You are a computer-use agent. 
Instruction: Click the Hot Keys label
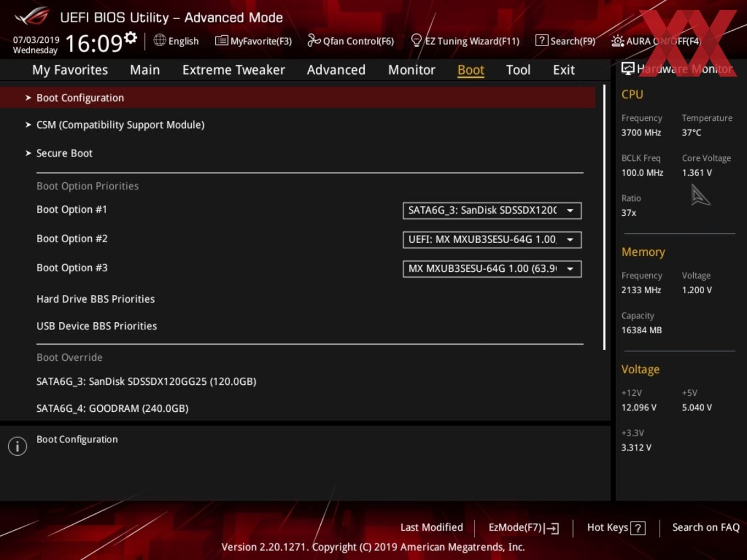(x=607, y=528)
